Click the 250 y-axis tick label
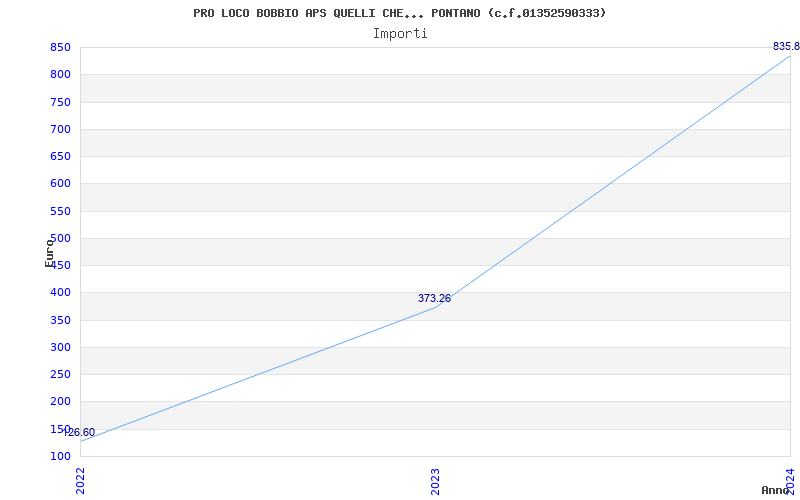The width and height of the screenshot is (800, 500). click(60, 374)
